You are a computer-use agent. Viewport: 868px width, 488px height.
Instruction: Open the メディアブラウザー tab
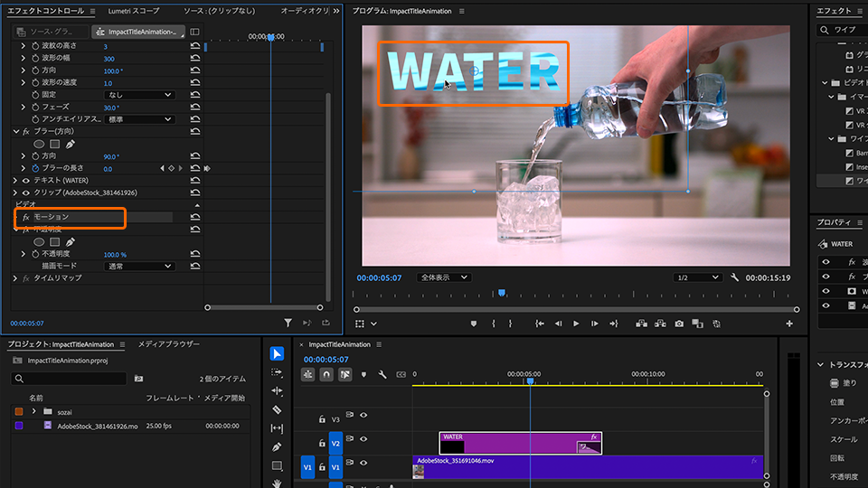pyautogui.click(x=169, y=344)
